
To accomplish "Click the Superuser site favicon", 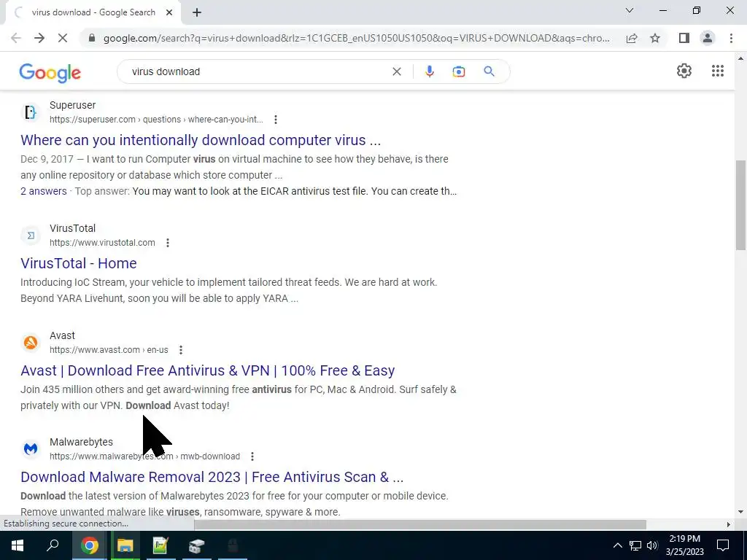I will (31, 112).
